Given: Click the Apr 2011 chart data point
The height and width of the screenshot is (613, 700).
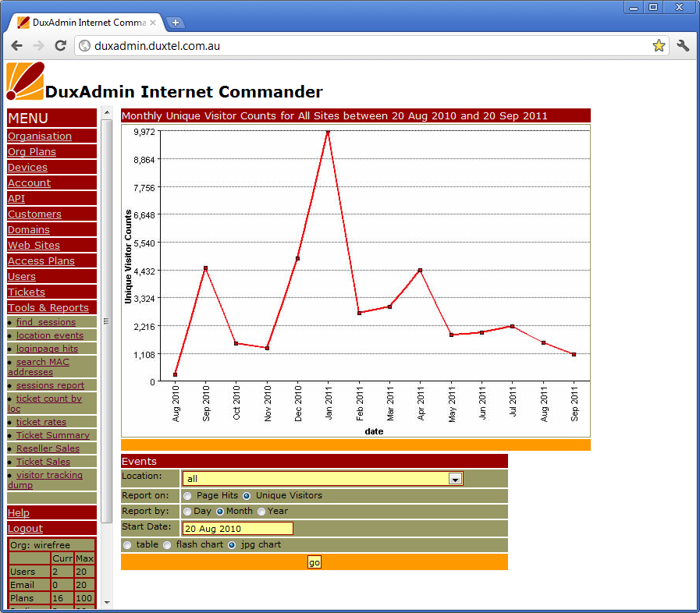Looking at the screenshot, I should click(x=420, y=271).
